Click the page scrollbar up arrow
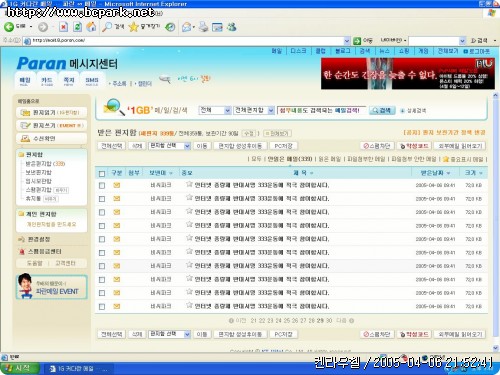The image size is (500, 375). [x=495, y=96]
